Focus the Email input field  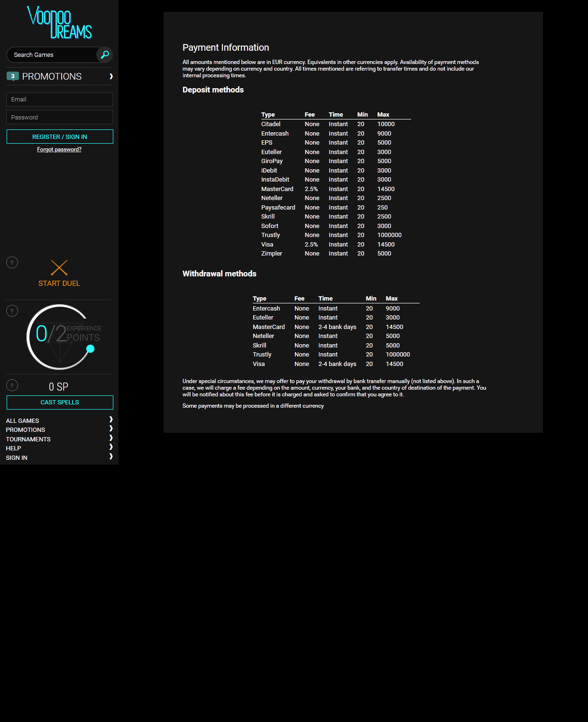coord(59,100)
